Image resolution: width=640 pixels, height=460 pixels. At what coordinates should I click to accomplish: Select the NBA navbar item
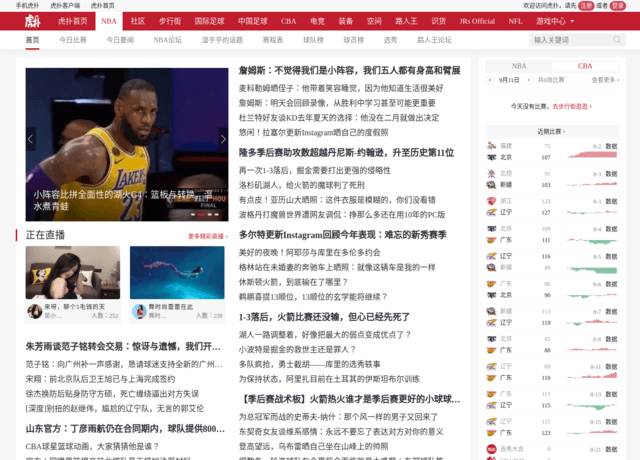tap(109, 21)
